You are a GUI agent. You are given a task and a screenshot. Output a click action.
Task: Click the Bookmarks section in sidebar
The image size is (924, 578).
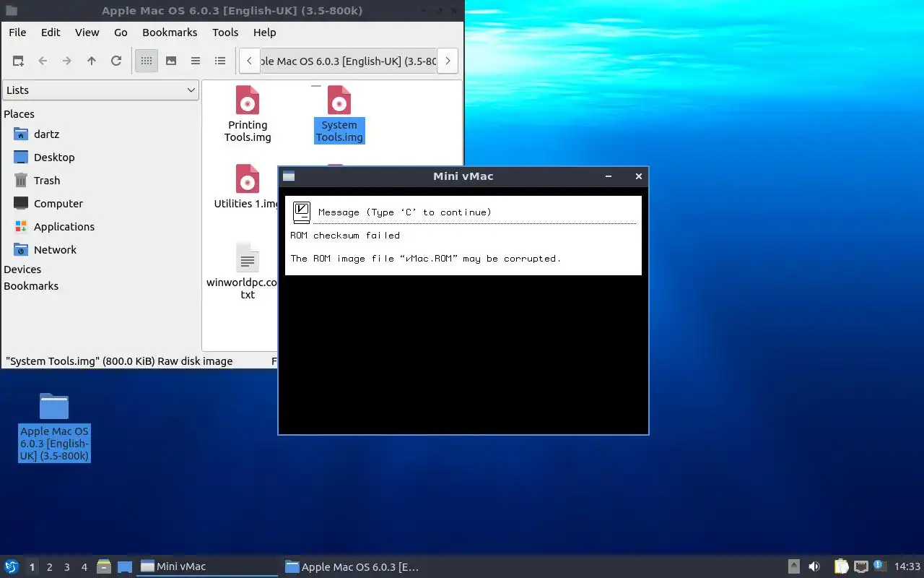[31, 286]
